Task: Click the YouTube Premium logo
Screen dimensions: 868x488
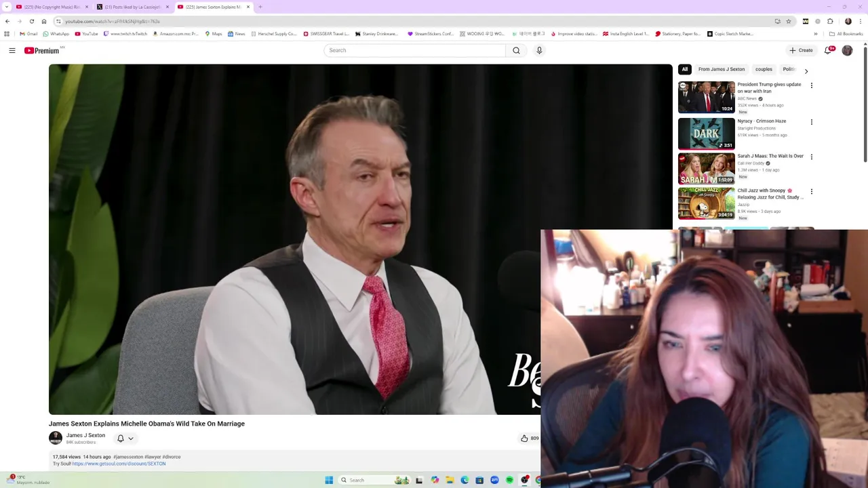Action: [x=42, y=50]
